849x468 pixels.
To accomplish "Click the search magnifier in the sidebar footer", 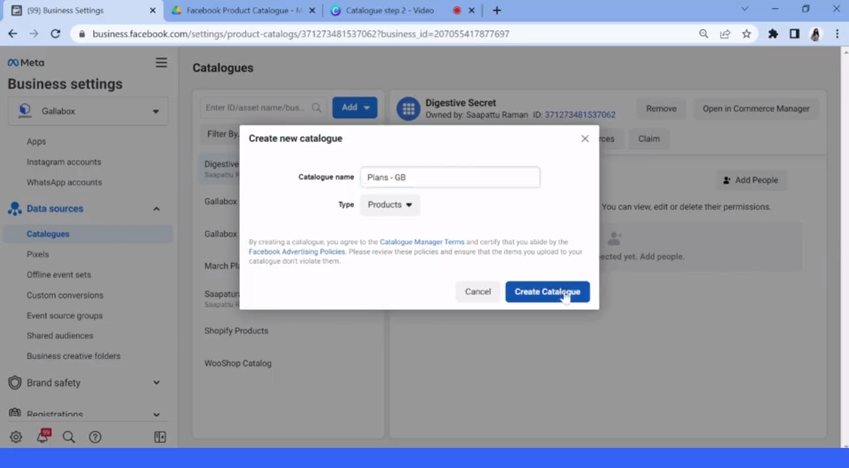I will tap(69, 437).
